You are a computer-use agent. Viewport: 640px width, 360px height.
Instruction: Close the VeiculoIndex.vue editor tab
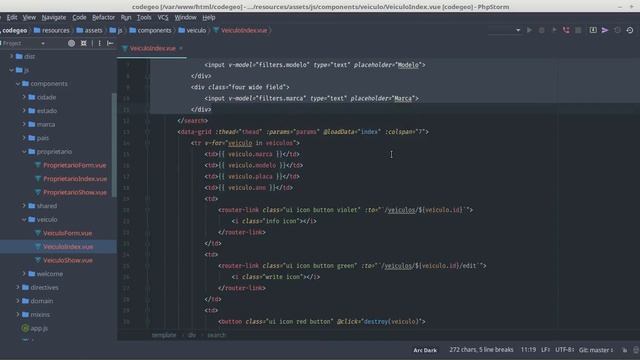pyautogui.click(x=181, y=48)
